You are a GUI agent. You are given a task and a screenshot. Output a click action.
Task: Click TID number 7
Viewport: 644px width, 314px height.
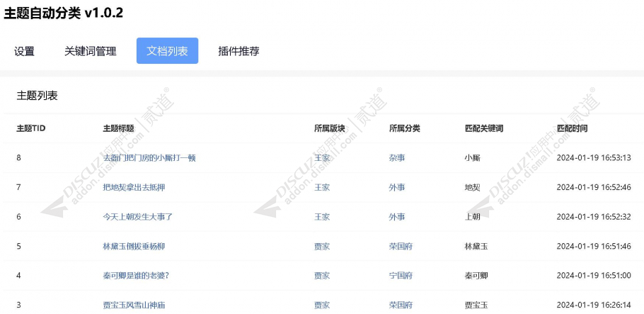coord(19,187)
